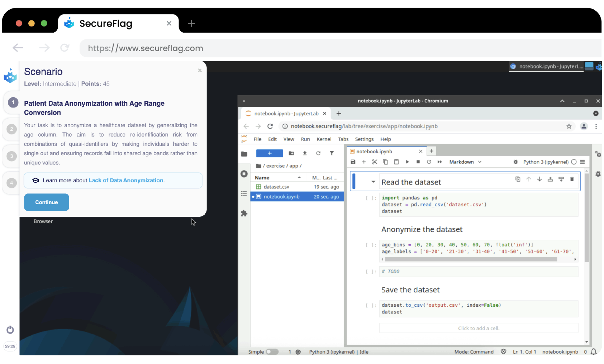
Task: Open debugger panel in right sidebar
Action: pos(598,174)
